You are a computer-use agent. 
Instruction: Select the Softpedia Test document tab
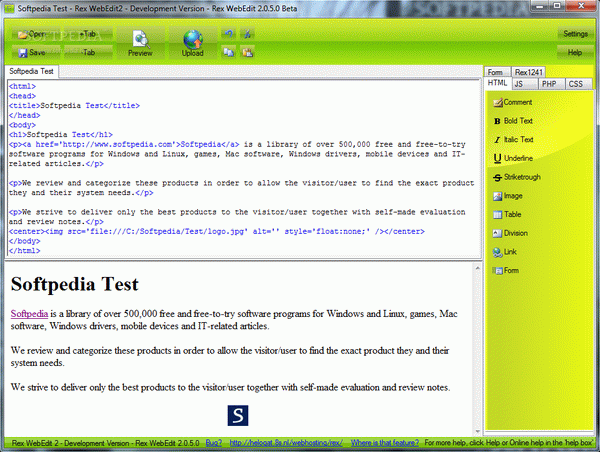click(31, 71)
